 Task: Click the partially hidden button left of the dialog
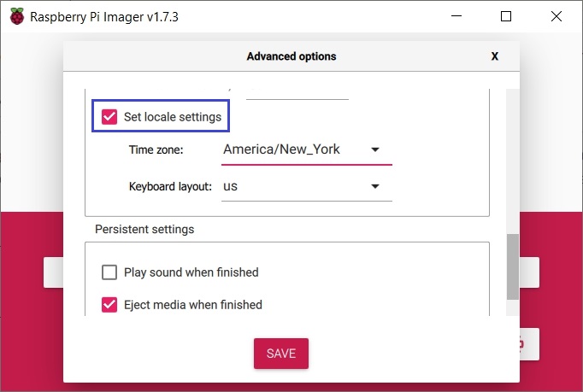(53, 272)
